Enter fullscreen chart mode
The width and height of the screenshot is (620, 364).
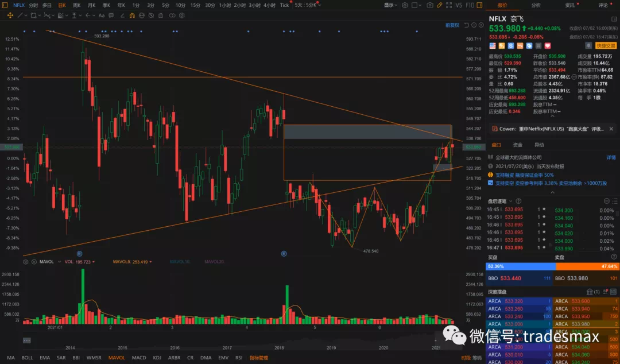click(x=449, y=5)
